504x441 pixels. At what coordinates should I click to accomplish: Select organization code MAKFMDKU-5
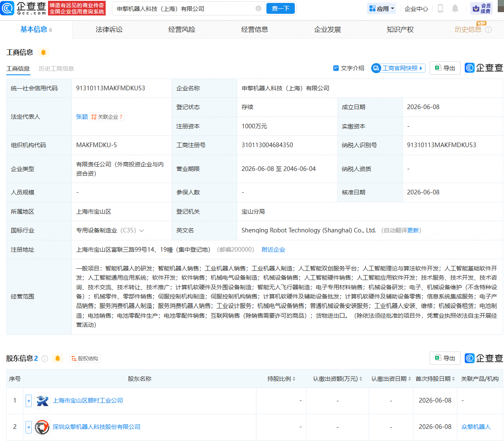[x=96, y=145]
